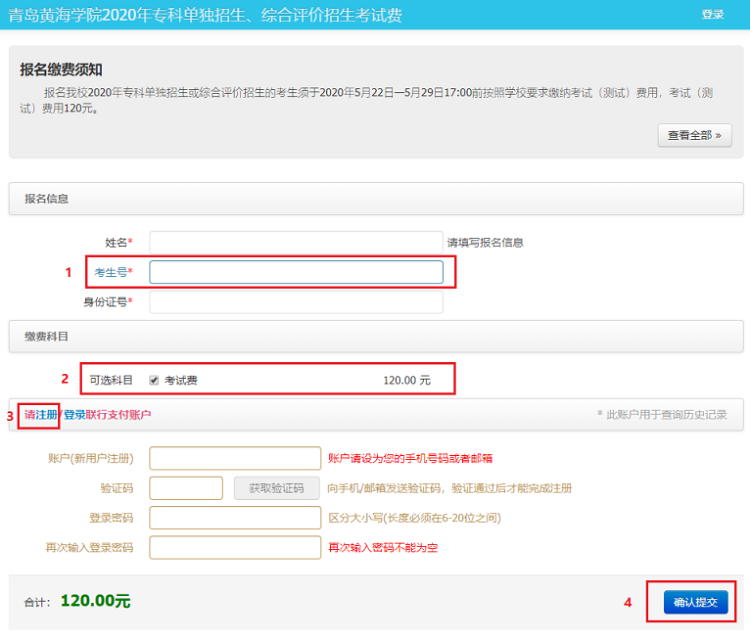This screenshot has width=750, height=639.
Task: Focus the 姓名 name input field
Action: click(x=296, y=242)
